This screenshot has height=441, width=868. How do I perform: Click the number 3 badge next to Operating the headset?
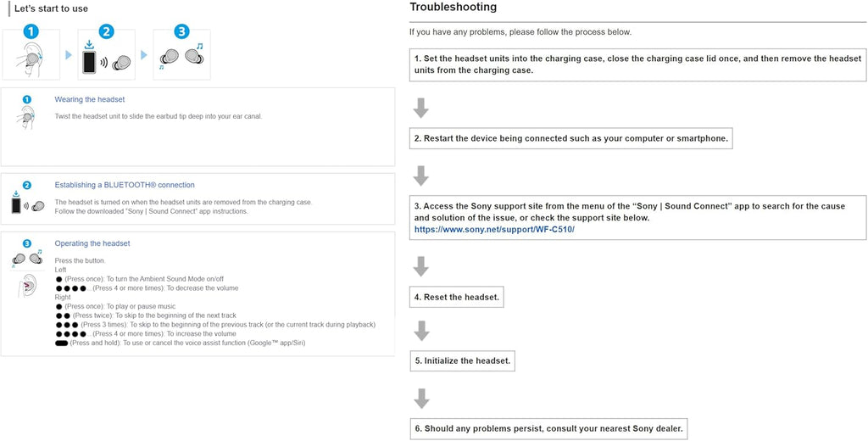click(26, 244)
